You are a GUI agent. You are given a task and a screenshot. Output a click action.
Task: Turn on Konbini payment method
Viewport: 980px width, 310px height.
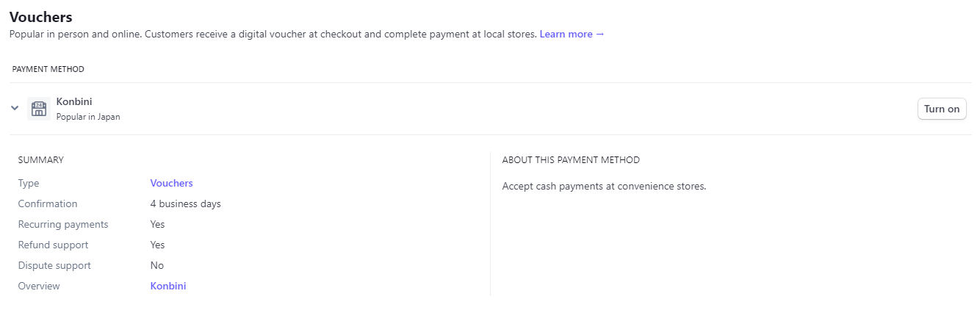click(x=942, y=109)
